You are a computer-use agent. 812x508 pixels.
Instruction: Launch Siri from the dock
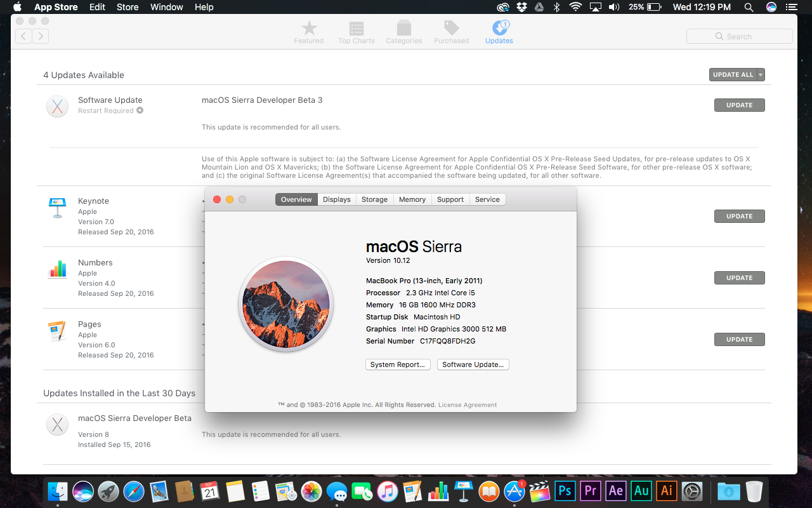83,491
